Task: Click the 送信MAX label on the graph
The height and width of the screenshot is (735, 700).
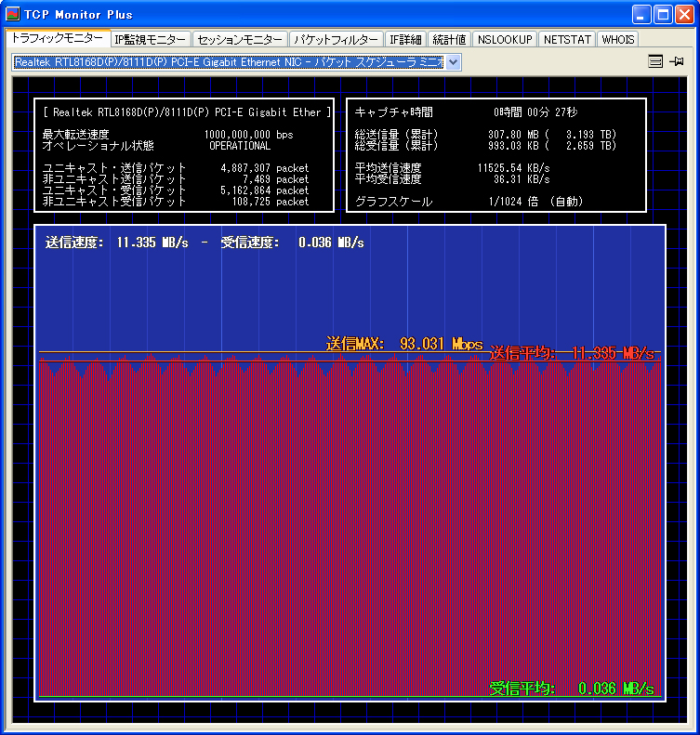Action: 403,344
